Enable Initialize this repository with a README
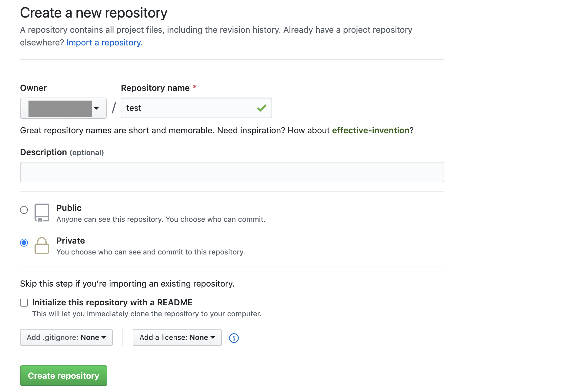The height and width of the screenshot is (392, 574). (24, 303)
